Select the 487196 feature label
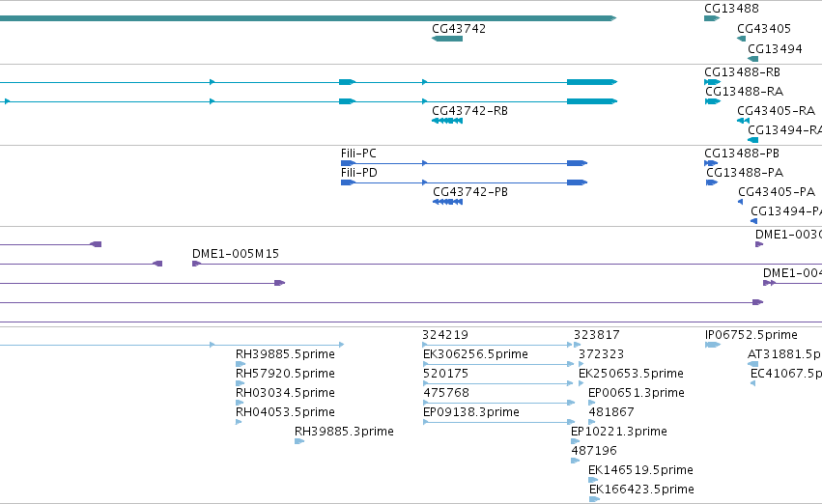Image resolution: width=822 pixels, height=504 pixels. click(594, 451)
